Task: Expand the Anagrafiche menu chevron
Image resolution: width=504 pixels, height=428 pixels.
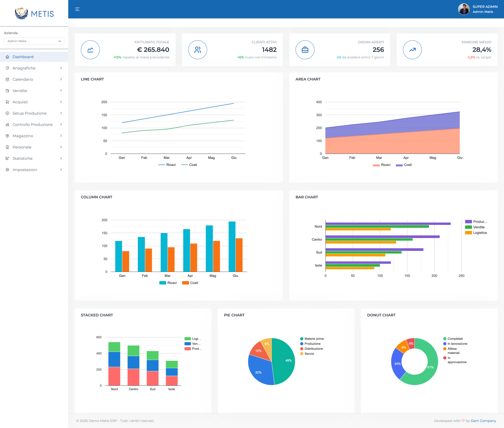Action: click(x=61, y=68)
